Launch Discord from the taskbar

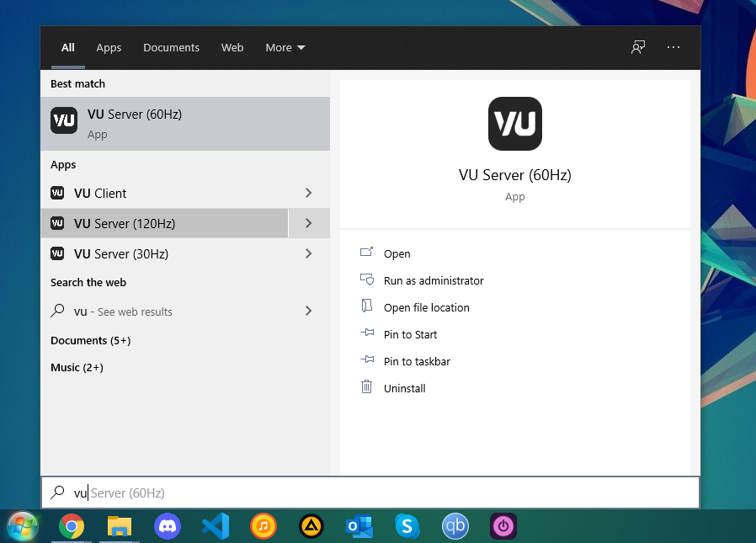tap(168, 527)
